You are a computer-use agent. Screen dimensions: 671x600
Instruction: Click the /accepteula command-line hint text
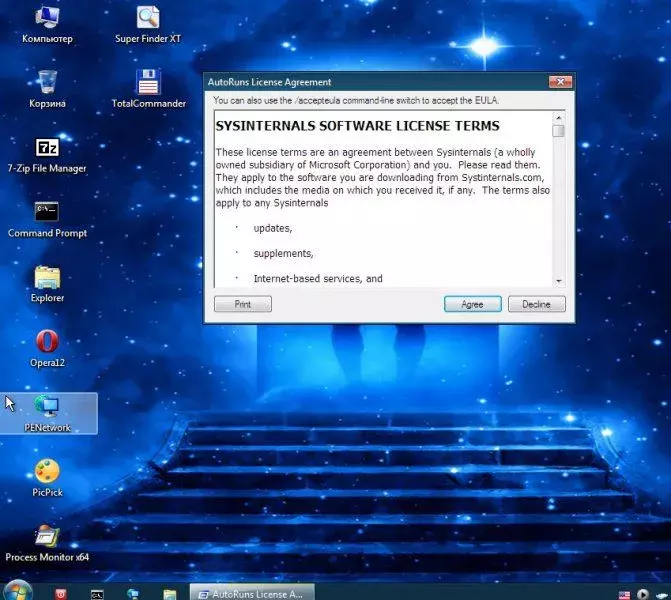coord(356,101)
